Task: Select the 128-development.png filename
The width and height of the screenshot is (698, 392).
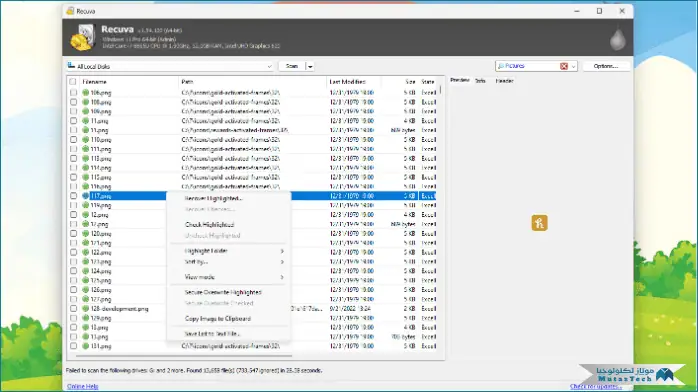Action: (119, 309)
